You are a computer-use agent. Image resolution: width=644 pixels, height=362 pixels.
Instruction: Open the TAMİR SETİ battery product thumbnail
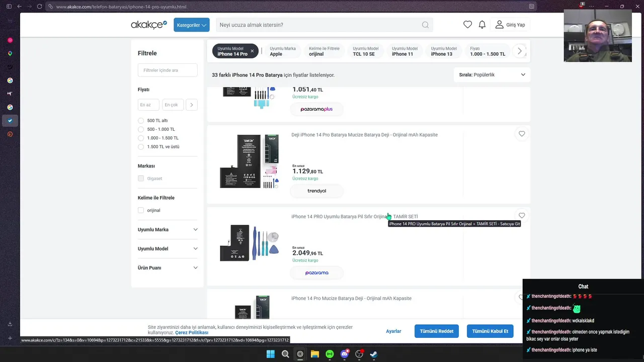coord(249,243)
